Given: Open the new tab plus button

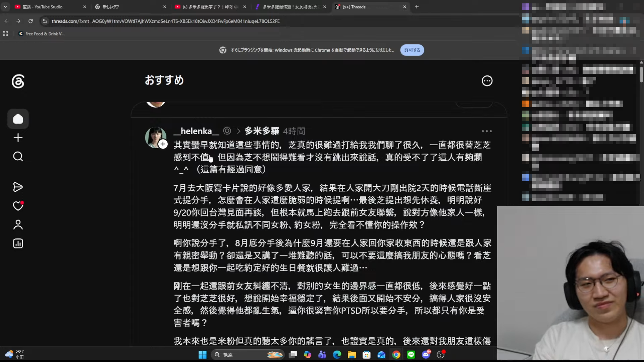Looking at the screenshot, I should 416,7.
